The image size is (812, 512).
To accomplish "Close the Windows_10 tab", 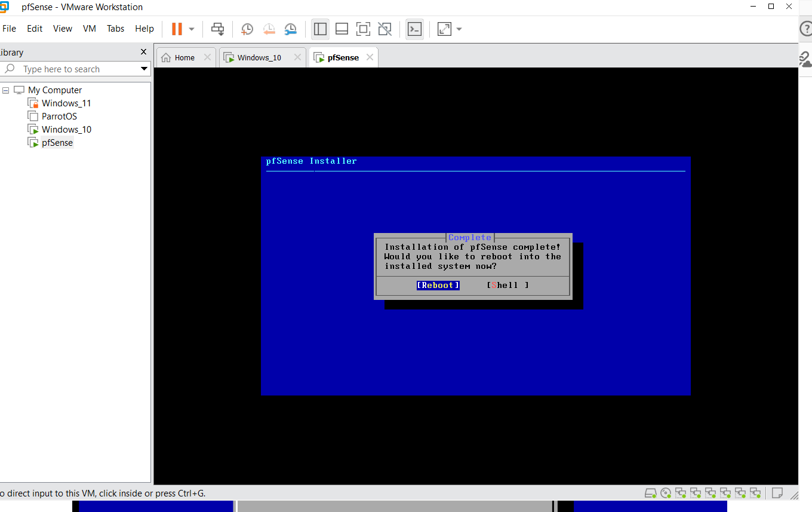I will pos(297,57).
